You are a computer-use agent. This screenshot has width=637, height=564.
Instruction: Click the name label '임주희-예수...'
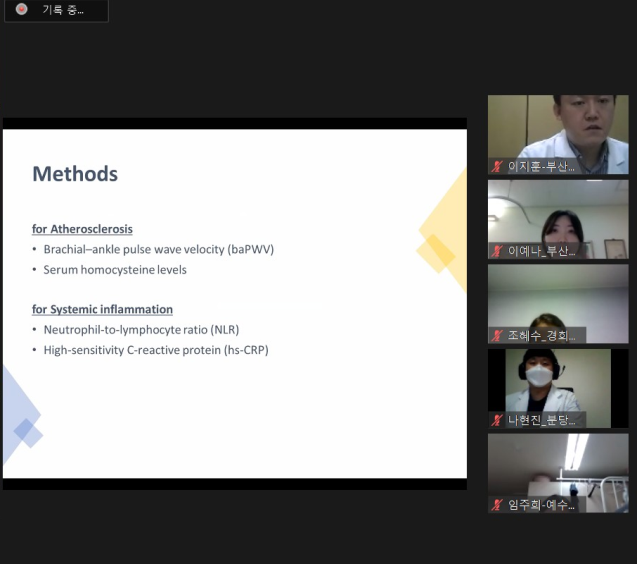pyautogui.click(x=542, y=505)
